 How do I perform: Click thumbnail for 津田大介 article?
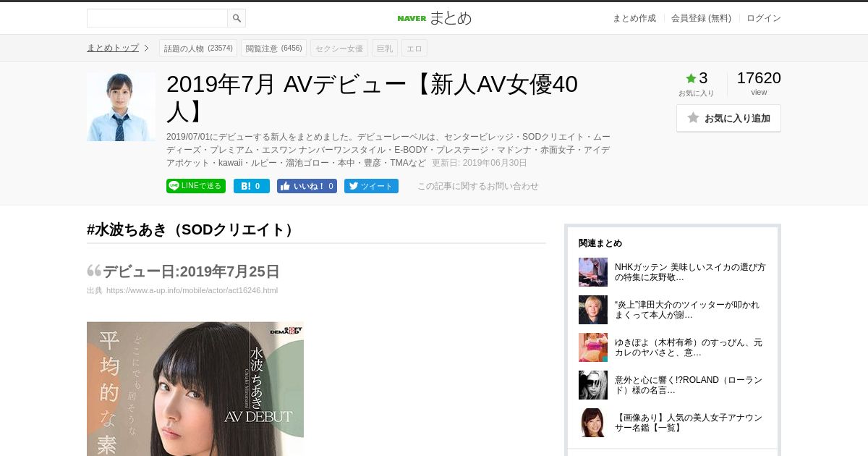(593, 310)
